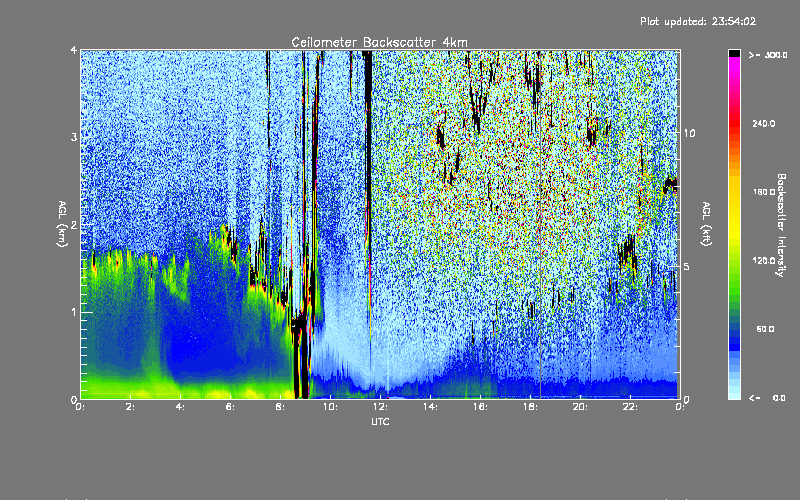Click the 'Ceilometer Backscatter 4km' plot title
Image resolution: width=800 pixels, height=500 pixels.
pos(379,42)
